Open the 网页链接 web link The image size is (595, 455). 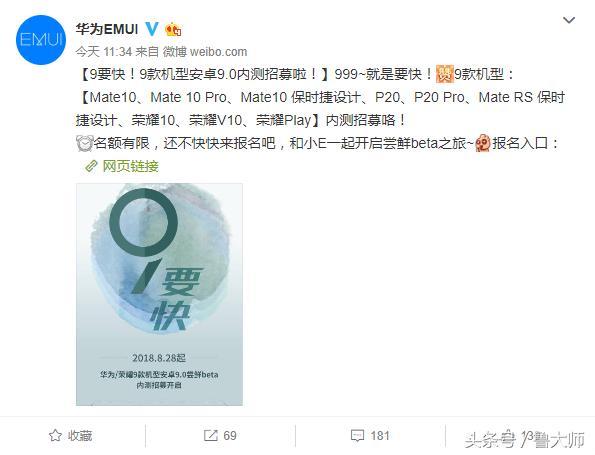click(x=130, y=166)
